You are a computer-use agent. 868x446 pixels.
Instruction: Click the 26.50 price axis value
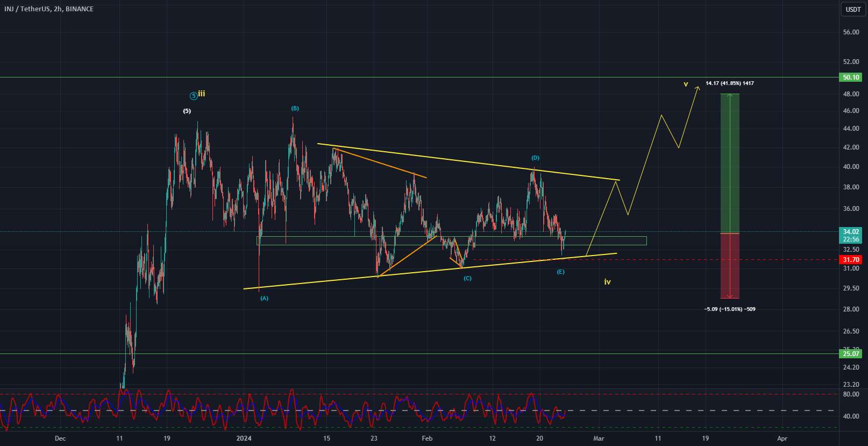851,331
